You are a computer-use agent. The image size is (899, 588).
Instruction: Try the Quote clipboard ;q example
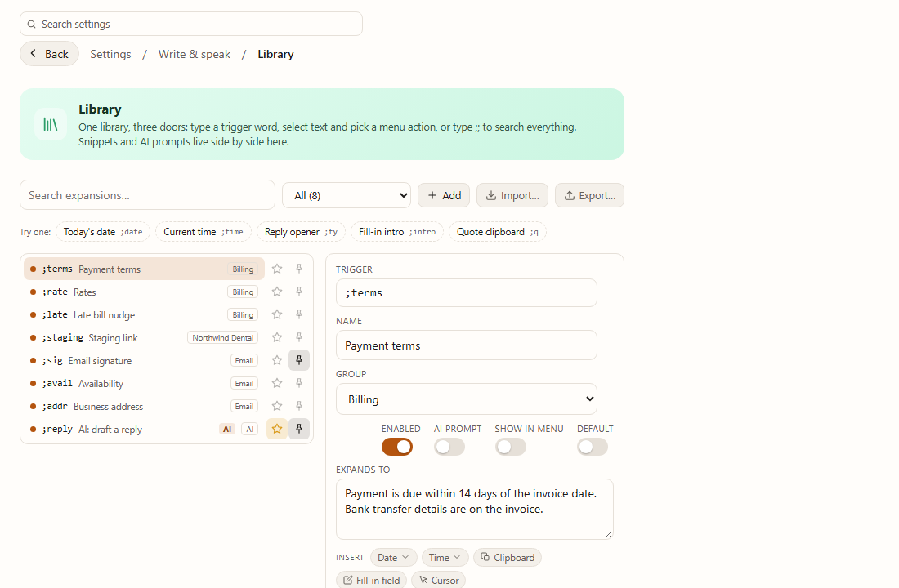(498, 232)
